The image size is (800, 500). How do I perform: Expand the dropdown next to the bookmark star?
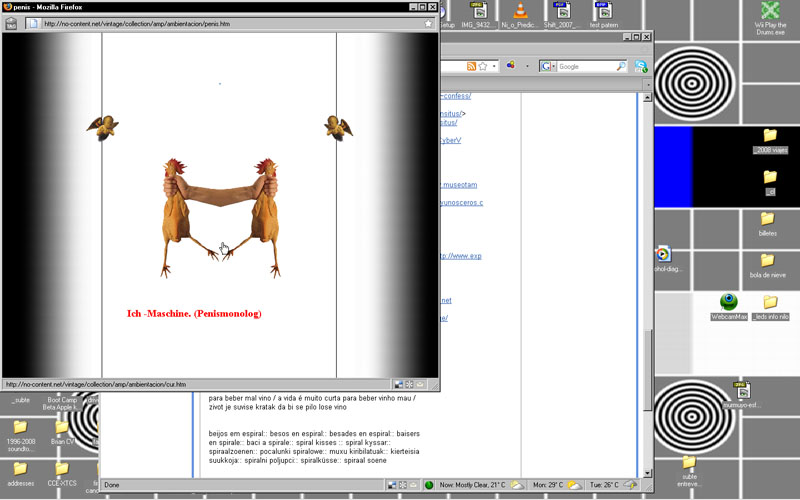click(494, 66)
